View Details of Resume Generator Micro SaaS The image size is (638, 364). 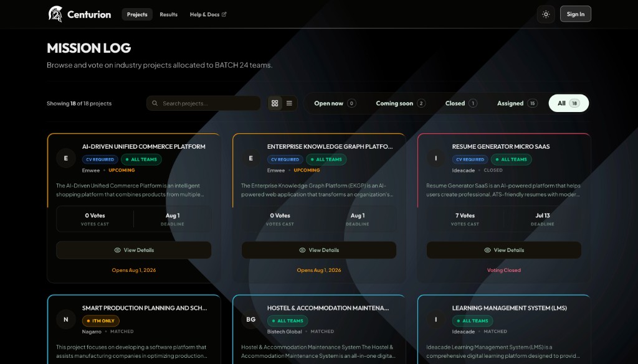(x=503, y=250)
